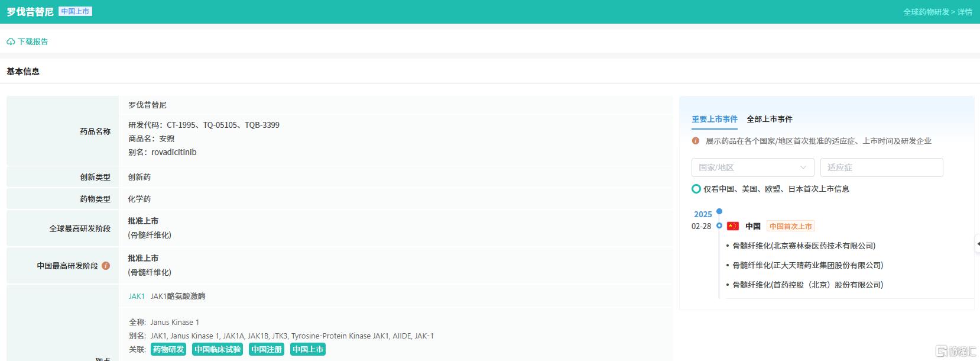980x361 pixels.
Task: Click the 中国首次上市 orange label
Action: coord(790,226)
